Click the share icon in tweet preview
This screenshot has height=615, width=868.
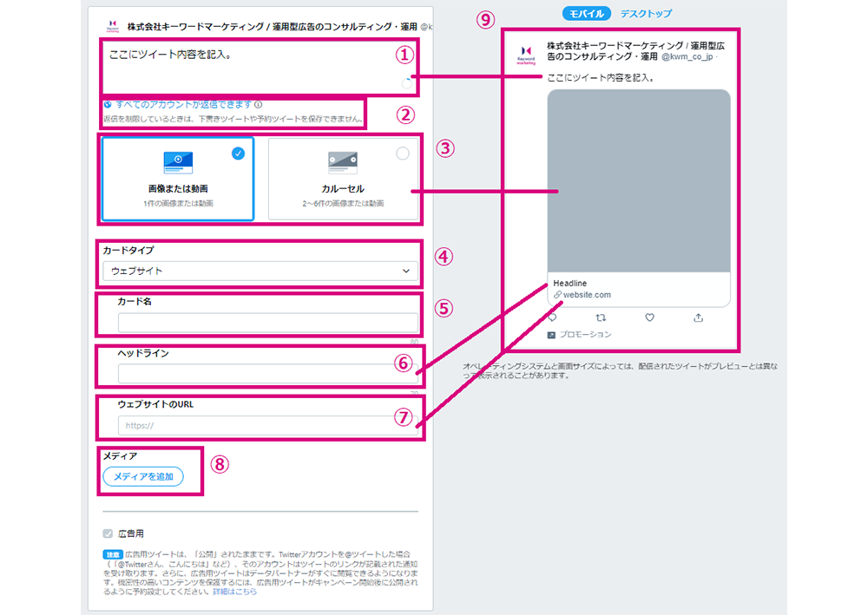698,317
